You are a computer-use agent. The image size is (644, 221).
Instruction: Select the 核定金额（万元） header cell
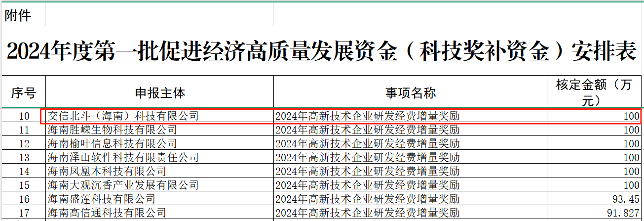[x=595, y=92]
